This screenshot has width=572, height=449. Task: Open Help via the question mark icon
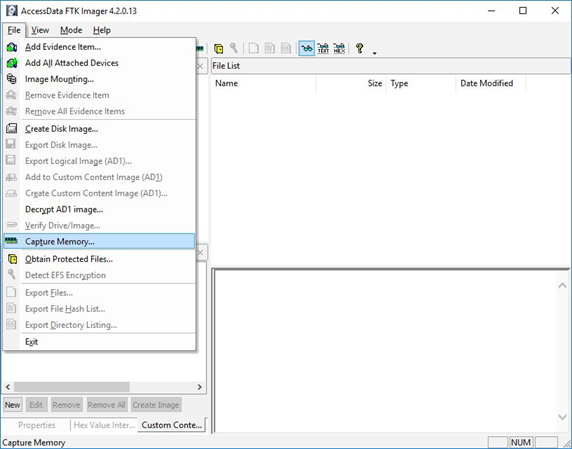[x=360, y=48]
